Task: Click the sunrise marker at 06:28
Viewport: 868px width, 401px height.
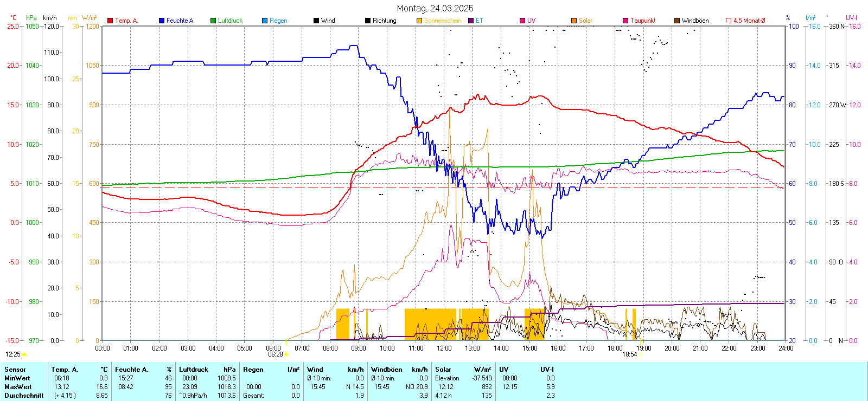Action: point(286,354)
